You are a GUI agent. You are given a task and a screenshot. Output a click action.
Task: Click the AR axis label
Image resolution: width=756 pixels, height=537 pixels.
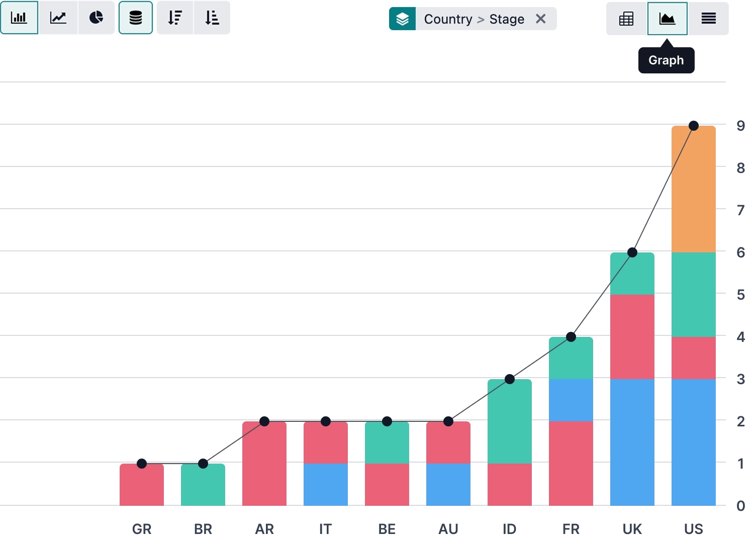[264, 529]
